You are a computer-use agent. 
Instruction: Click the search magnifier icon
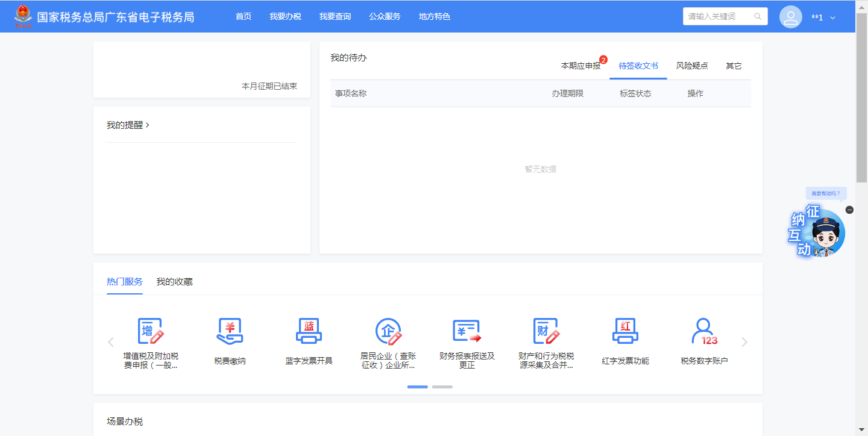[758, 17]
